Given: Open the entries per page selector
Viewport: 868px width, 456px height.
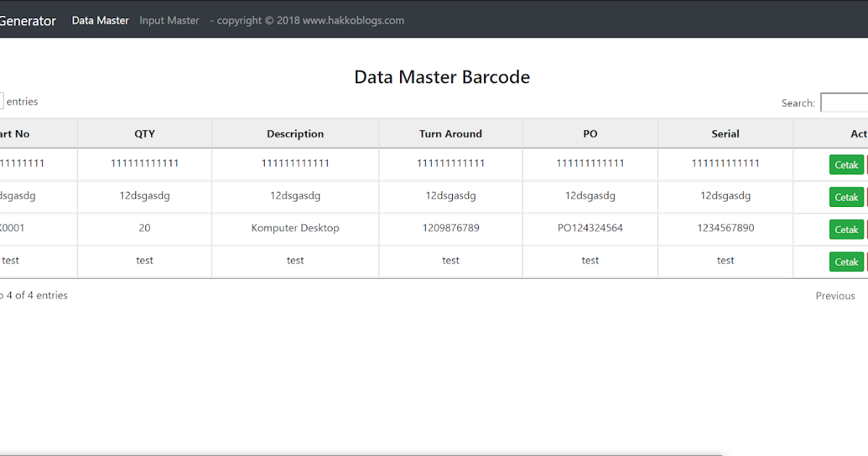Looking at the screenshot, I should pos(2,101).
